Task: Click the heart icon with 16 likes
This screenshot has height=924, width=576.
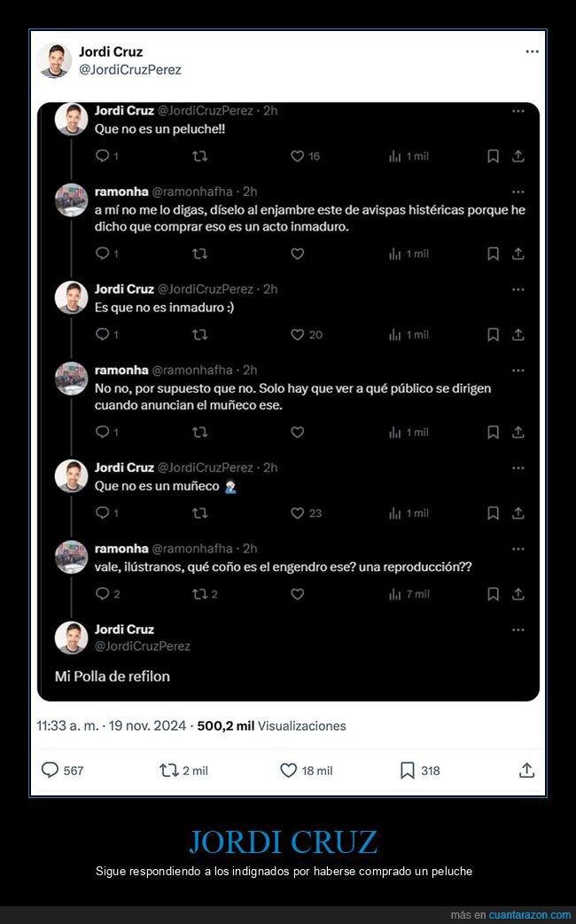Action: (x=298, y=156)
